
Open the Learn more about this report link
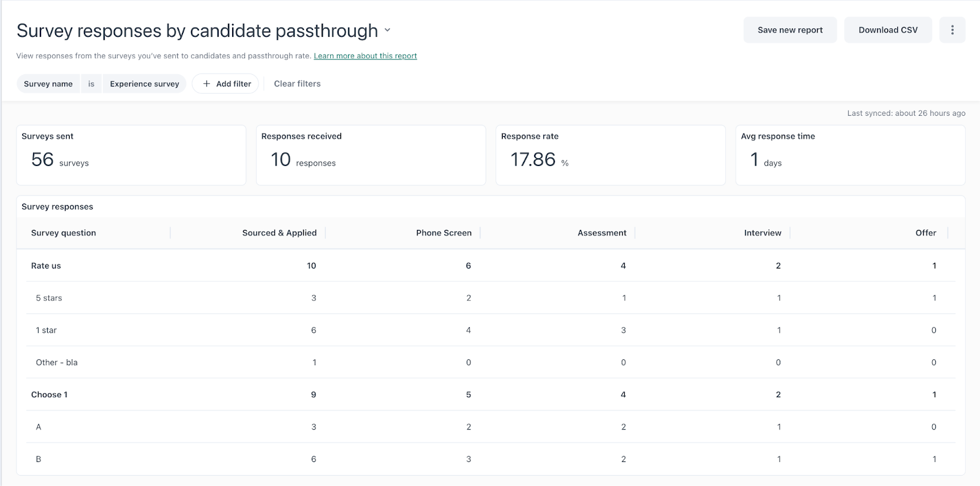tap(365, 56)
